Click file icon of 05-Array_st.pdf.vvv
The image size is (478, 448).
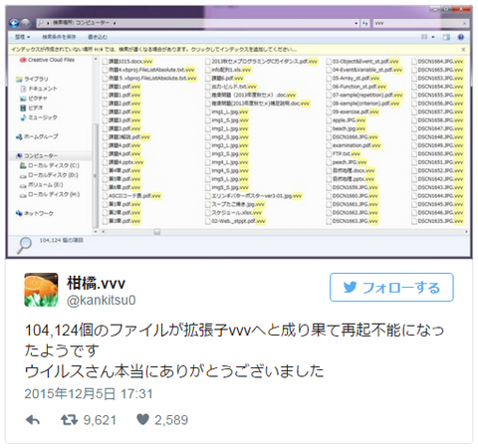click(x=329, y=78)
